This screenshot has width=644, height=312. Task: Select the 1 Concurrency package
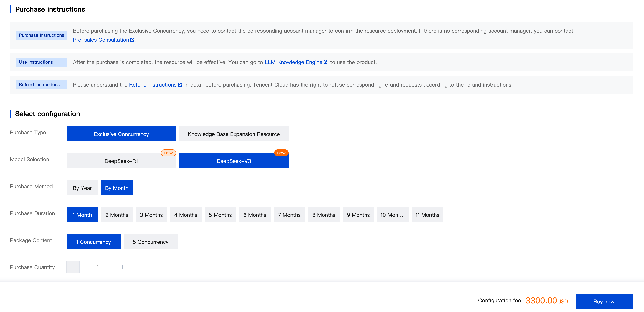pyautogui.click(x=93, y=242)
